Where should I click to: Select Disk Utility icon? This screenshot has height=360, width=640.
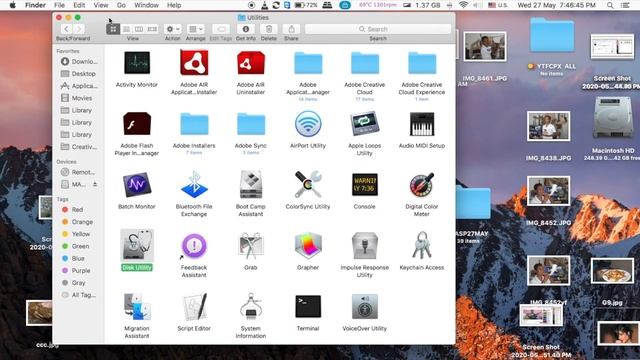pos(137,245)
